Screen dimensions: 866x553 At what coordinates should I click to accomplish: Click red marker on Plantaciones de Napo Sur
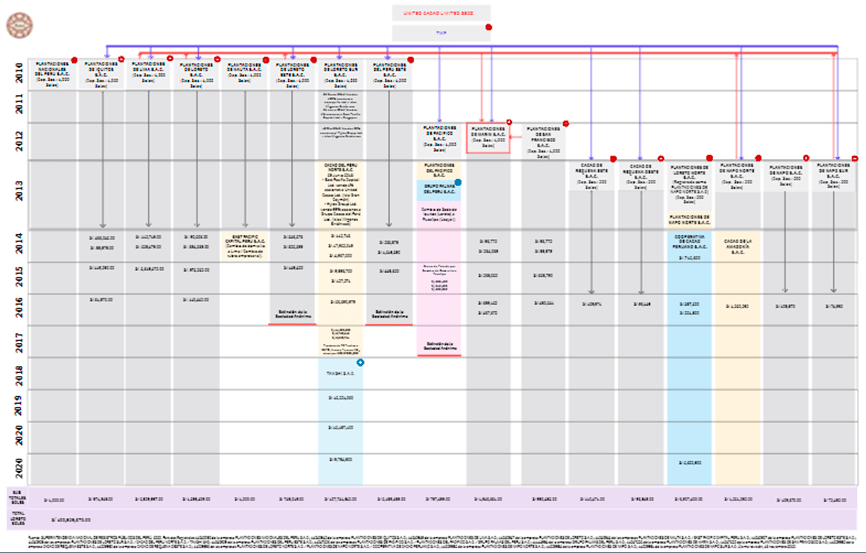855,159
